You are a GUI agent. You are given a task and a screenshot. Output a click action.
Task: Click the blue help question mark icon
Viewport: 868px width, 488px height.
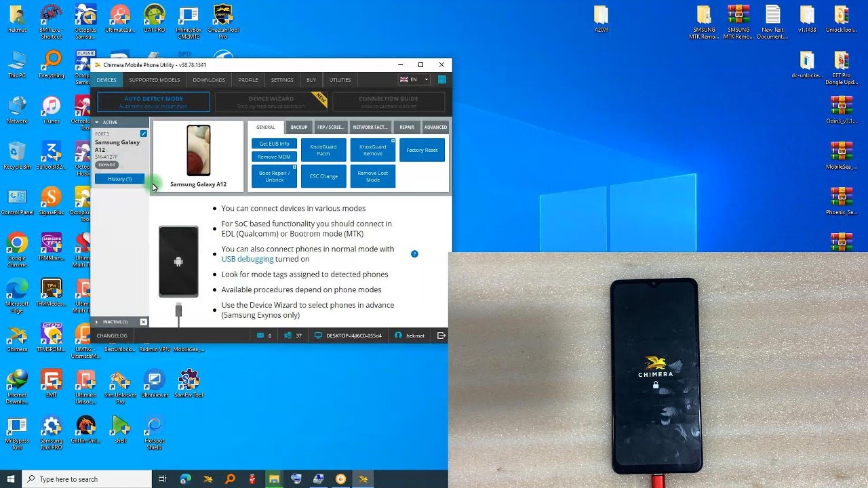[x=414, y=254]
